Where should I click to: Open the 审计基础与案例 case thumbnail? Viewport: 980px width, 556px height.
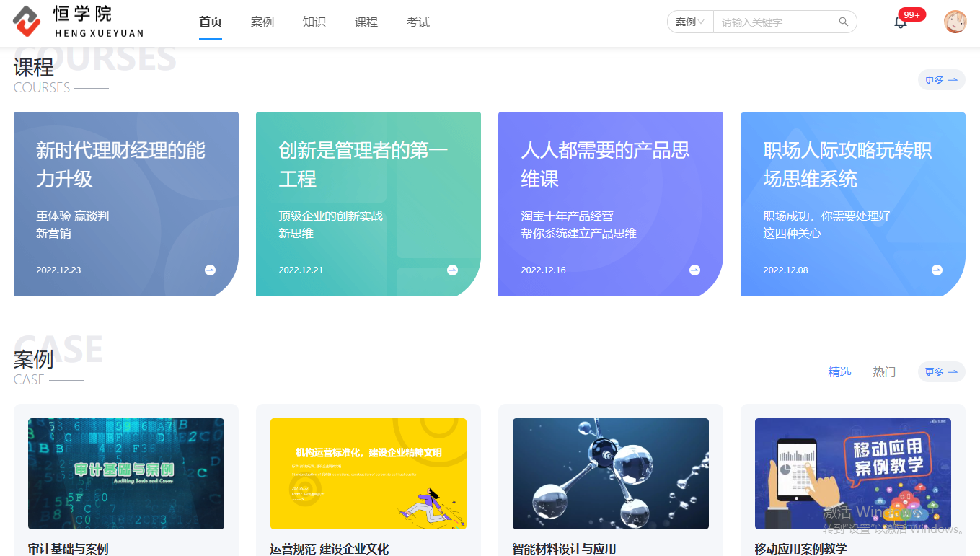(126, 474)
